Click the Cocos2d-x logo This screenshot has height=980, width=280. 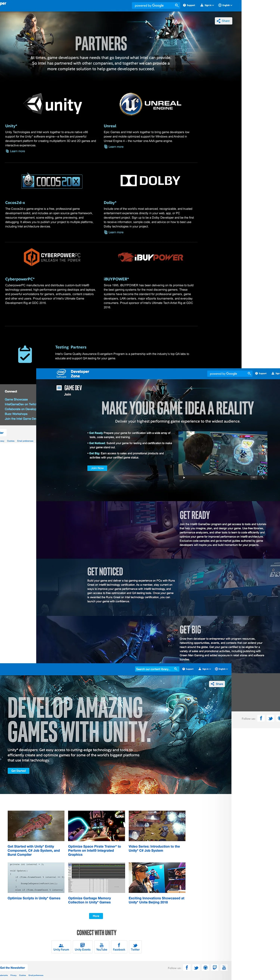pos(52,181)
